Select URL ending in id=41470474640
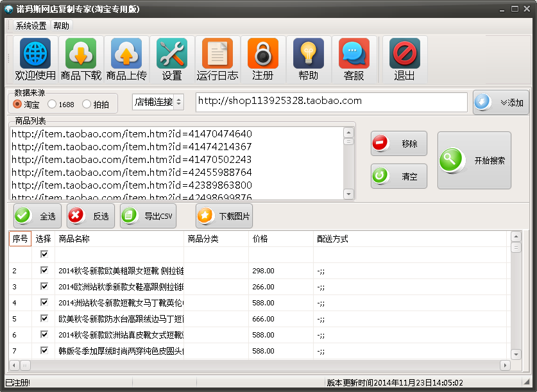Image resolution: width=537 pixels, height=392 pixels. pos(132,134)
